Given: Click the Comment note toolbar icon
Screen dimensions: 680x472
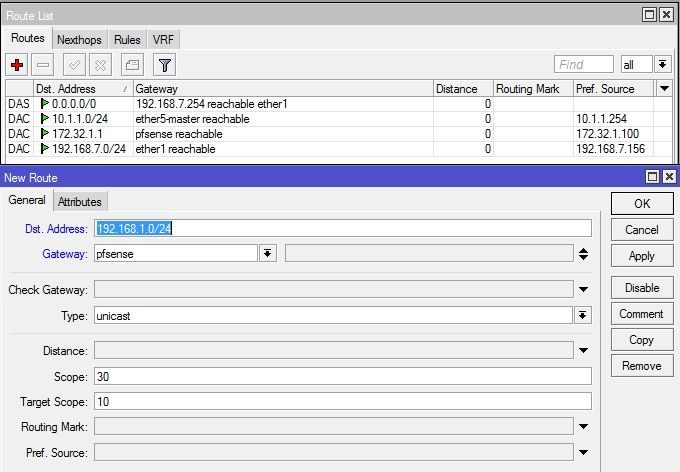Looking at the screenshot, I should pos(132,65).
